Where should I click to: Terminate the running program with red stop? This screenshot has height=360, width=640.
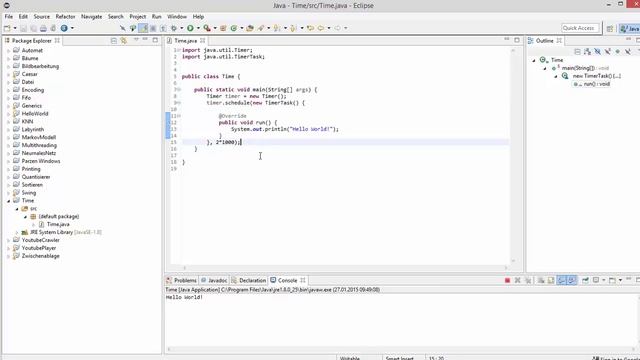[507, 280]
